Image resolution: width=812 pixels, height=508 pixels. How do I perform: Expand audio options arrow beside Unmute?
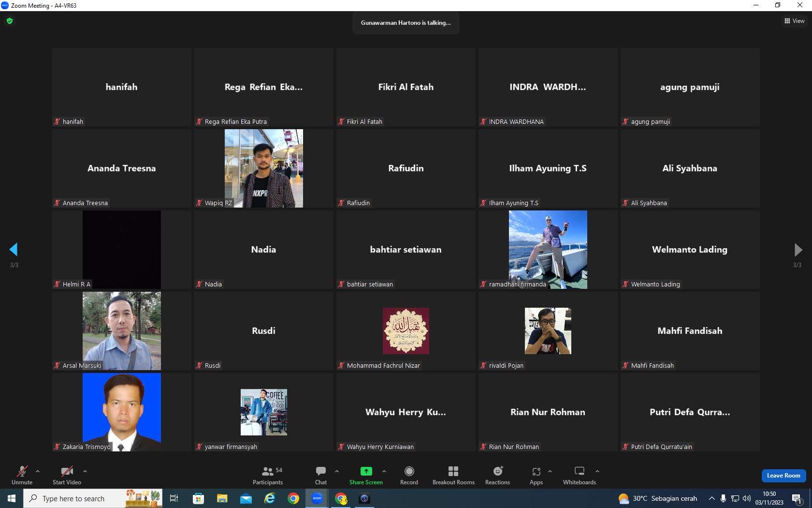coord(38,471)
